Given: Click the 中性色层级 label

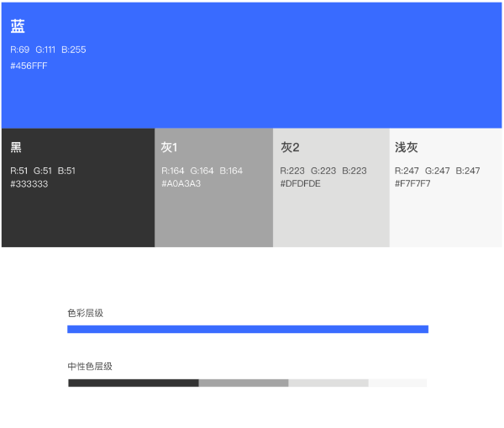Looking at the screenshot, I should coord(90,367).
